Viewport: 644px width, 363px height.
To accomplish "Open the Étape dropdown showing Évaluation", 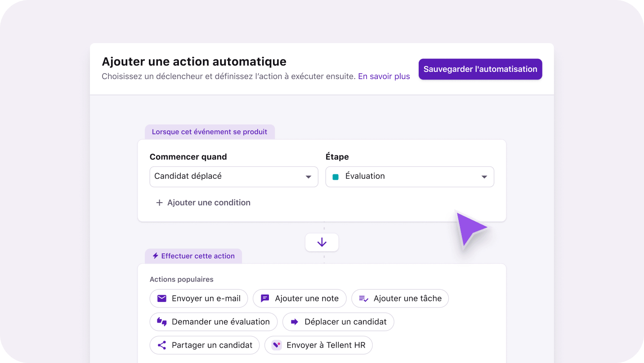I will (409, 177).
